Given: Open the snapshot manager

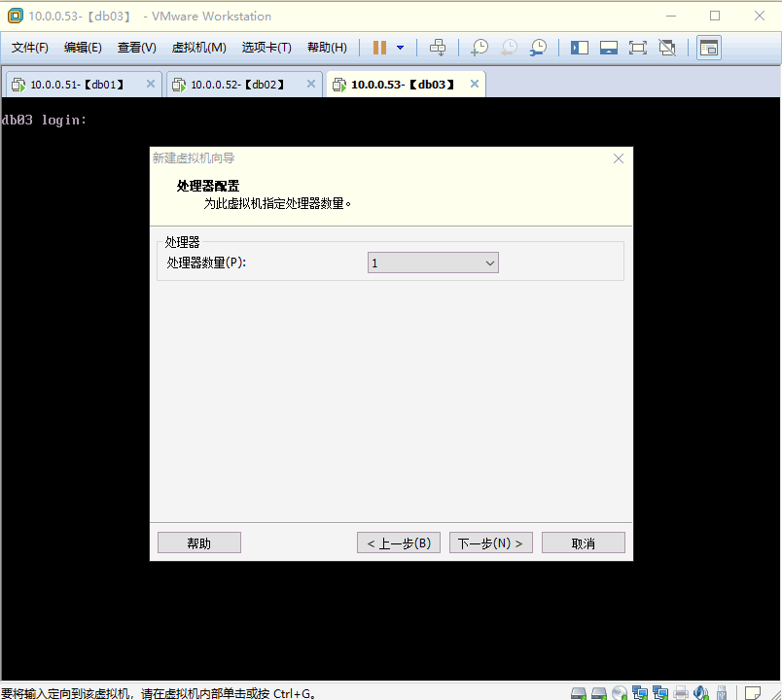Looking at the screenshot, I should tap(538, 47).
